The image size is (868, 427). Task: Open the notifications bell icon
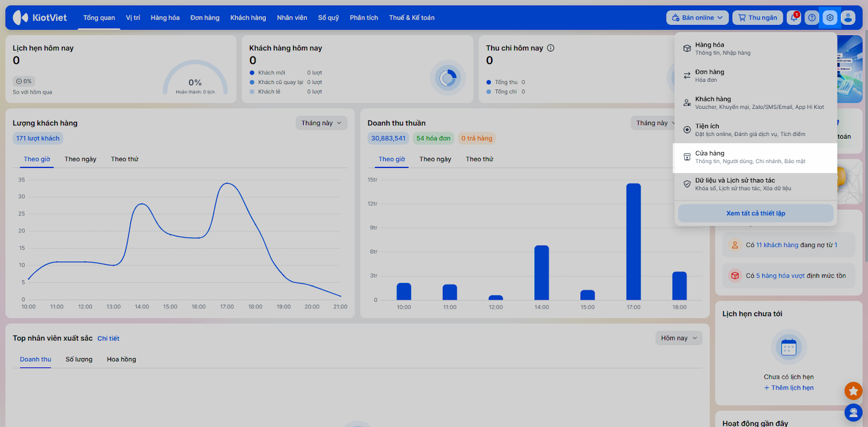coord(794,18)
